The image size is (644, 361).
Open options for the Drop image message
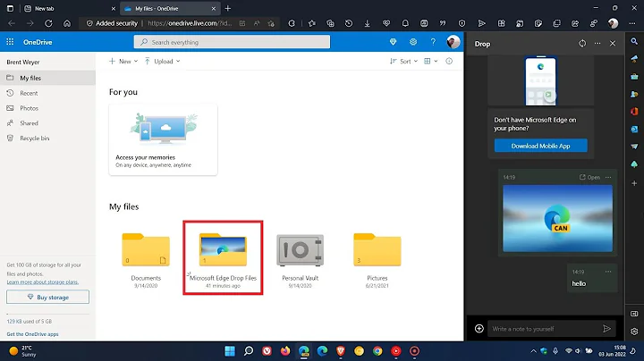pos(608,177)
